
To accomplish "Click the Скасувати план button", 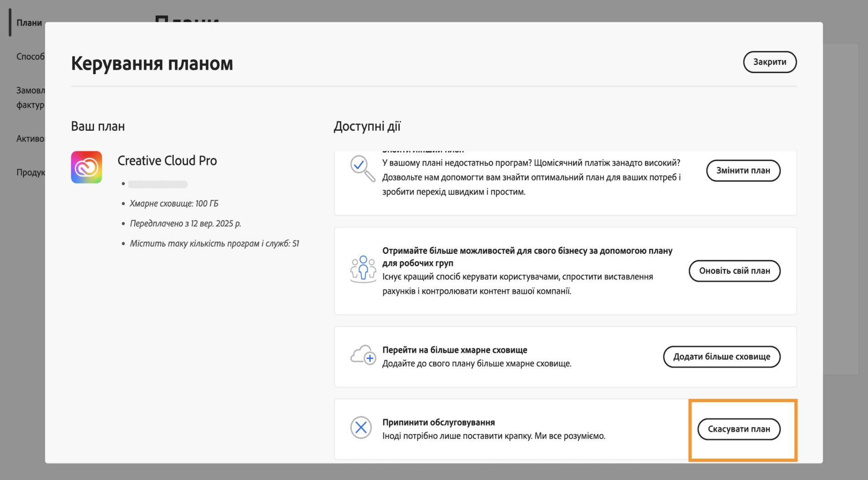I will click(x=739, y=429).
